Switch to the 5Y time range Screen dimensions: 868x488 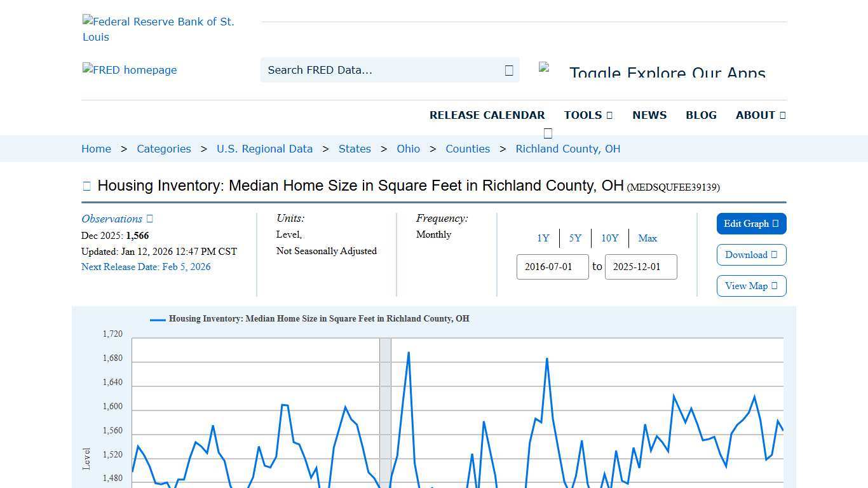point(575,238)
